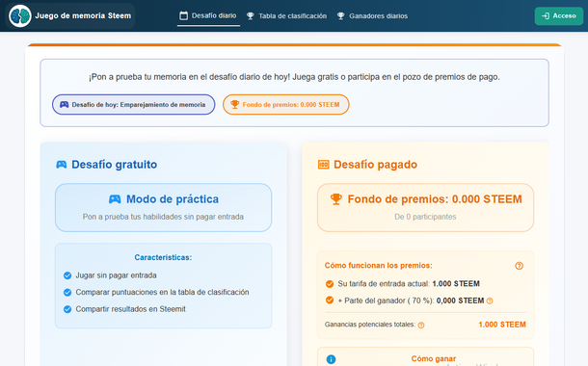The width and height of the screenshot is (588, 366).
Task: Click the trophy icon beside Tabla de clasificación
Action: (250, 16)
